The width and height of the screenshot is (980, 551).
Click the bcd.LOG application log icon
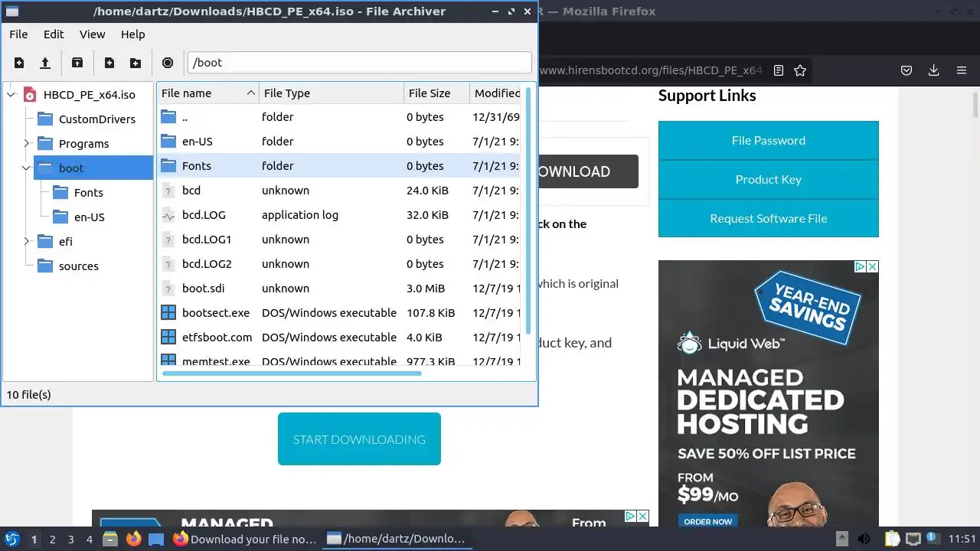[168, 215]
